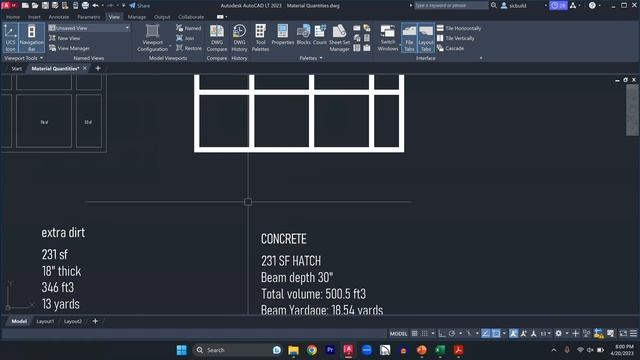The height and width of the screenshot is (360, 640).
Task: Open the DWG Compare tool
Action: coord(217,38)
